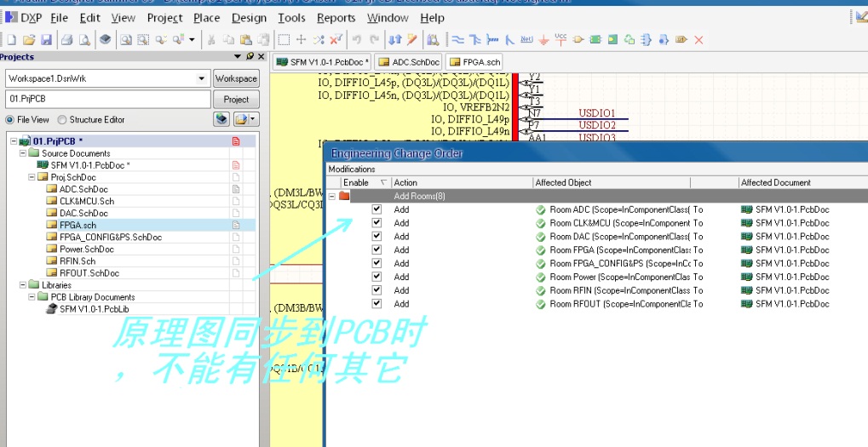Collapse the Libraries folder

coord(23,285)
